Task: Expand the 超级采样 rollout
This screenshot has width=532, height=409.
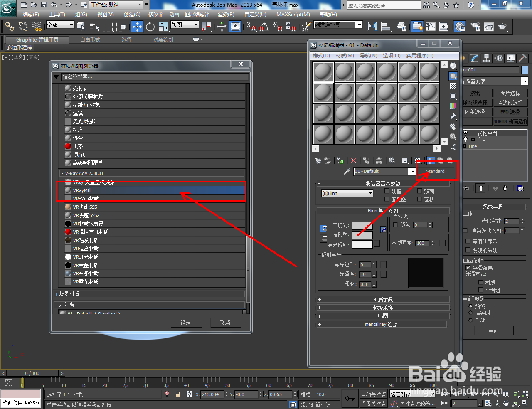Action: [x=383, y=308]
